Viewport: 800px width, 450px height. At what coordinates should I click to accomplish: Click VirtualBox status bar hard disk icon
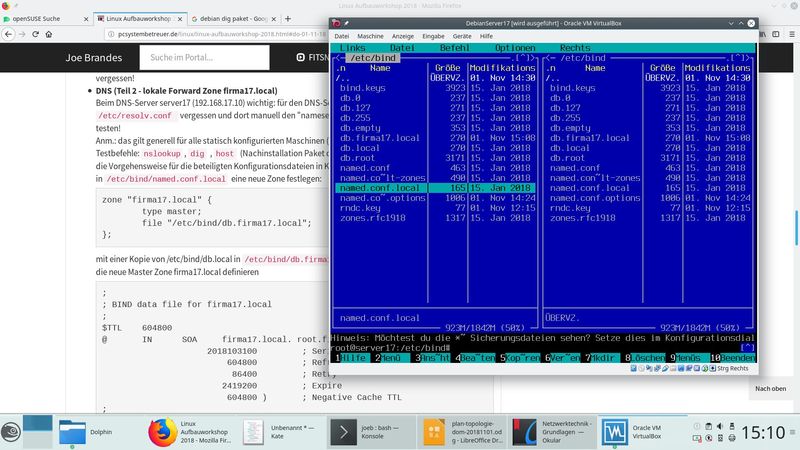click(634, 368)
